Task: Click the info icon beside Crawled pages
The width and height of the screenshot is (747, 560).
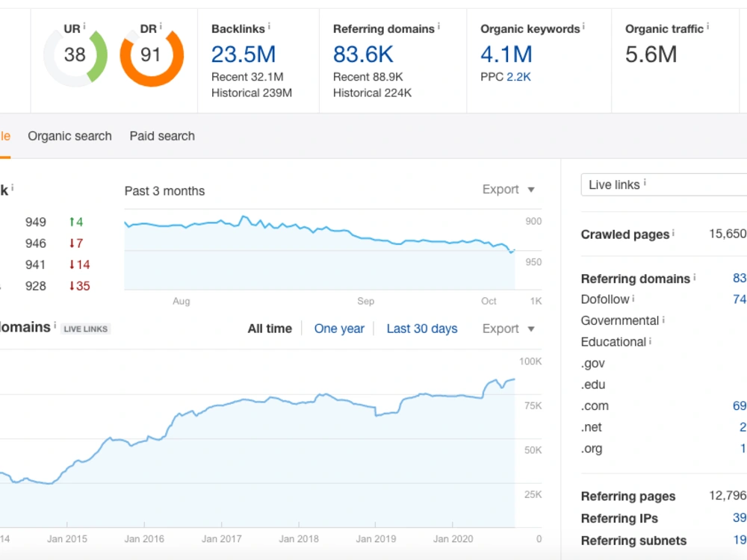Action: pos(673,233)
